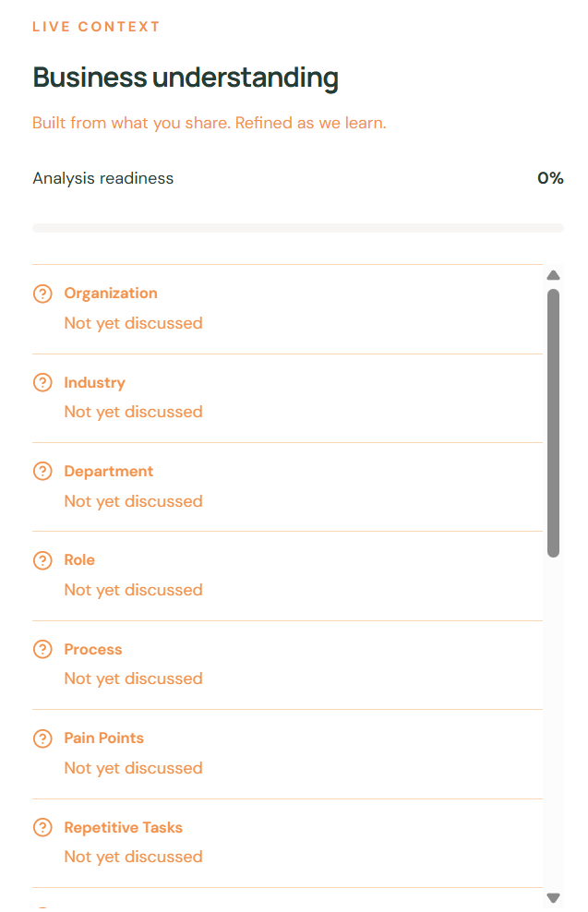Screen dimensions: 588x912
Task: Select the Organization heading
Action: tap(111, 294)
